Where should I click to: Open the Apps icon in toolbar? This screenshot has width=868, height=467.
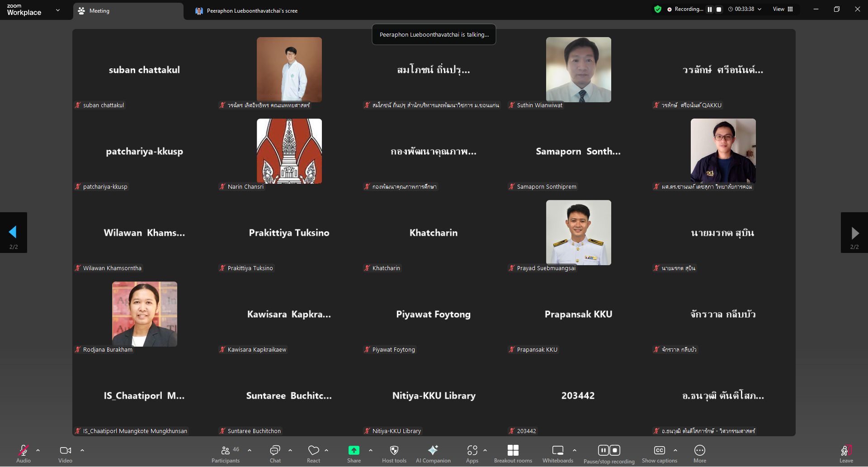coord(472,454)
